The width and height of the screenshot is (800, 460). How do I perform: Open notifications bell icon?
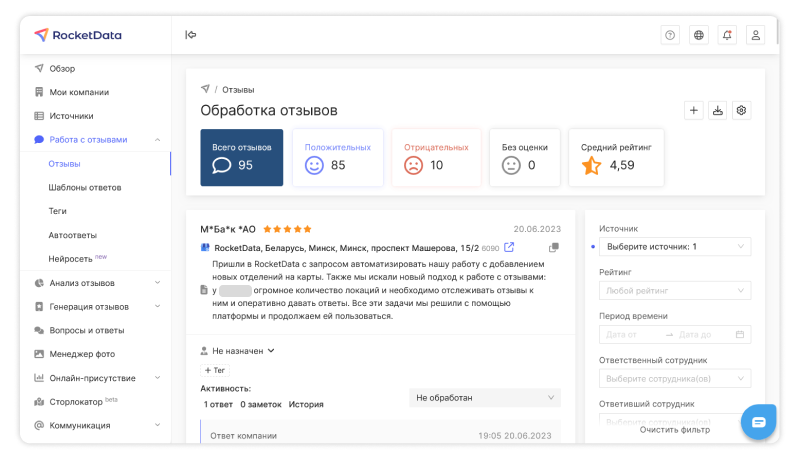(x=727, y=35)
